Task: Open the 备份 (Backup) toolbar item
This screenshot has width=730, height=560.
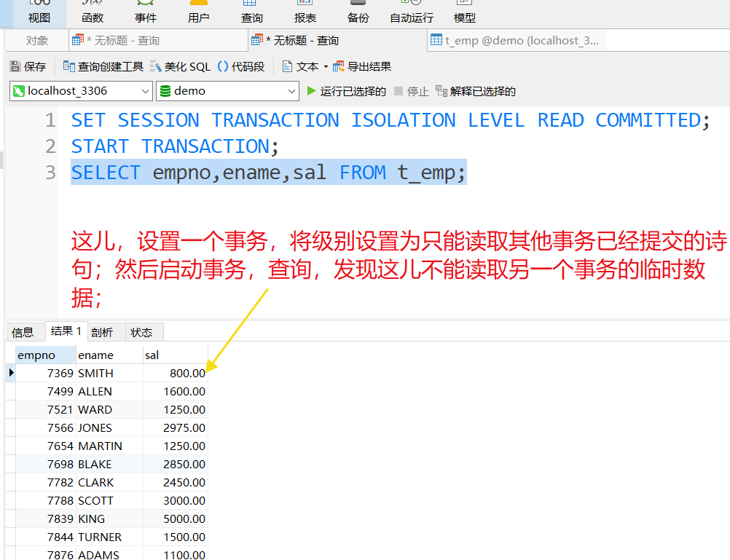Action: (358, 13)
